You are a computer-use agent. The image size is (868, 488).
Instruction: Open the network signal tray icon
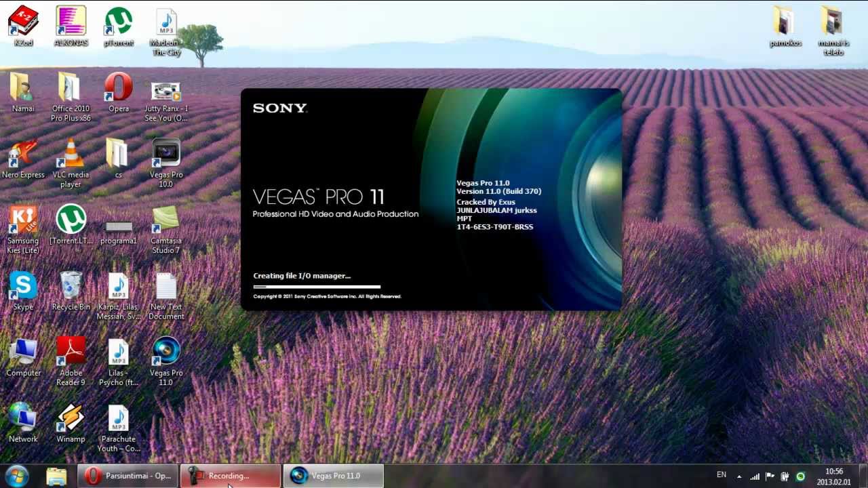[x=754, y=476]
